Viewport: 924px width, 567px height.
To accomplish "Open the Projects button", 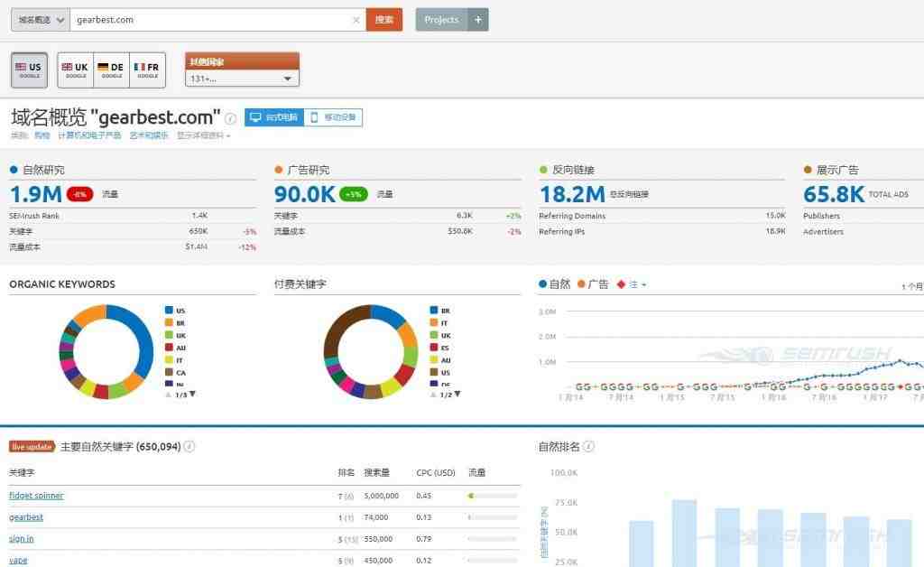I will click(x=441, y=20).
